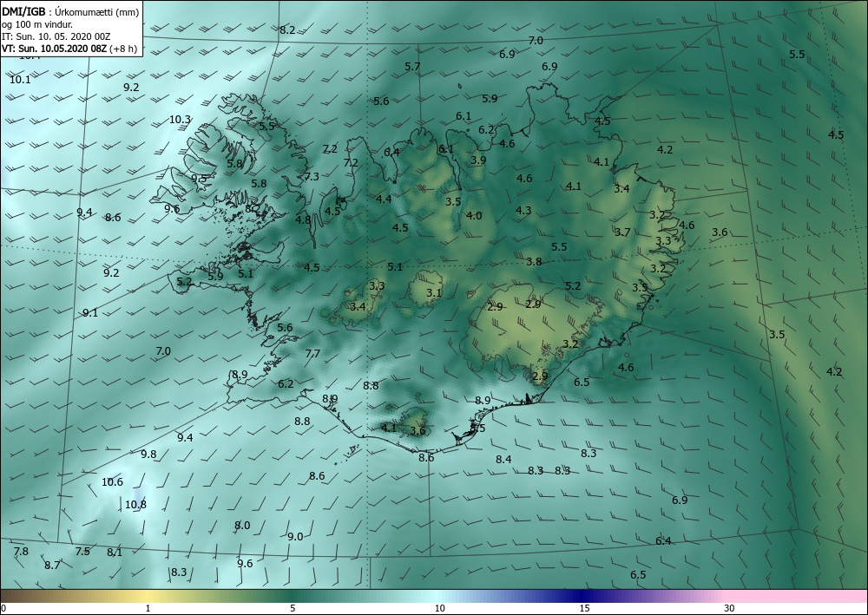Select the 8.1 value label
Screen dimensions: 868x615
pyautogui.click(x=115, y=552)
